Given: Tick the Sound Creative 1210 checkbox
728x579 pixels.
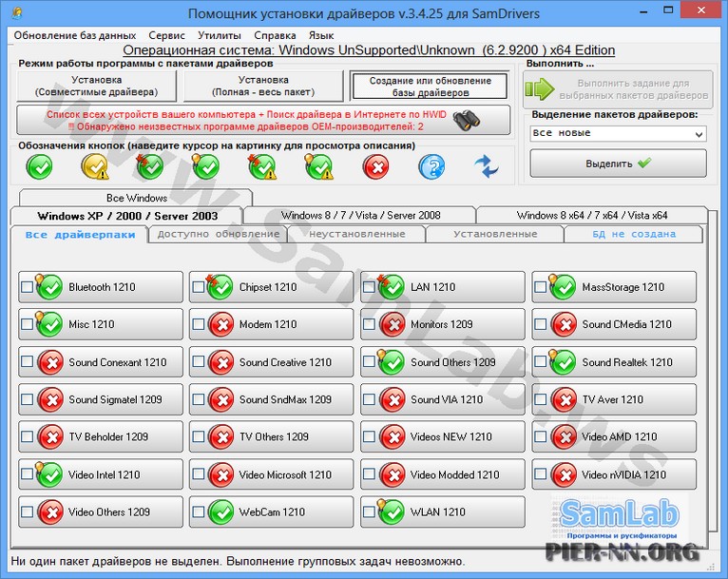Looking at the screenshot, I should [x=199, y=361].
